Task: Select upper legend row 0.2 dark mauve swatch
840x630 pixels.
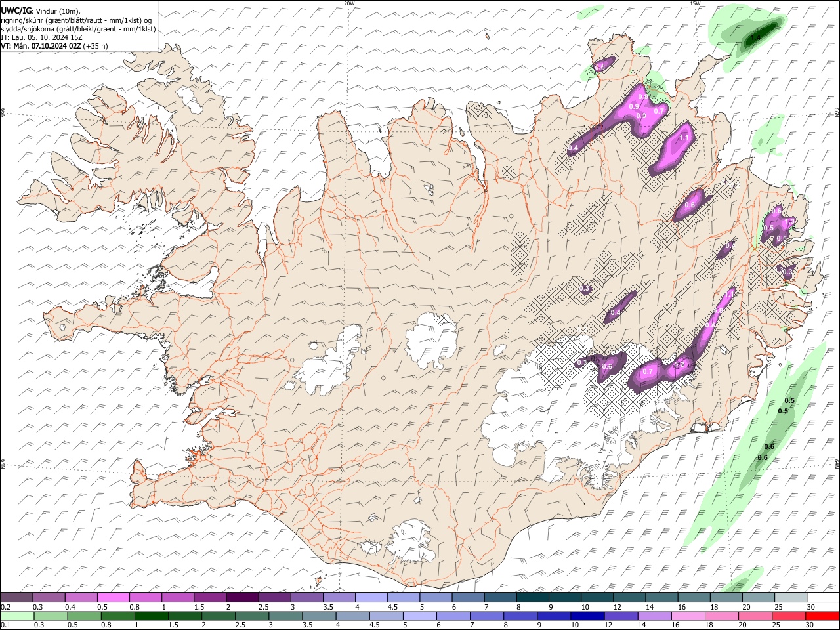Action: pyautogui.click(x=17, y=598)
